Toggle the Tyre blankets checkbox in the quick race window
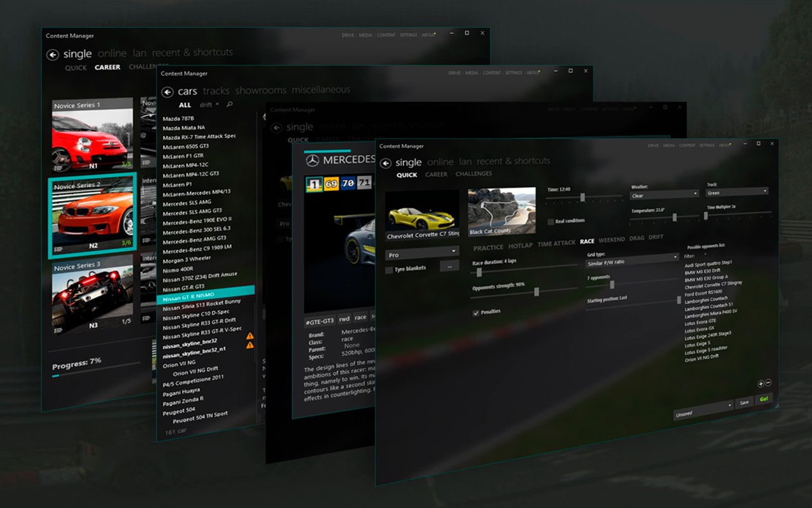Screen dimensions: 812x508 point(389,270)
